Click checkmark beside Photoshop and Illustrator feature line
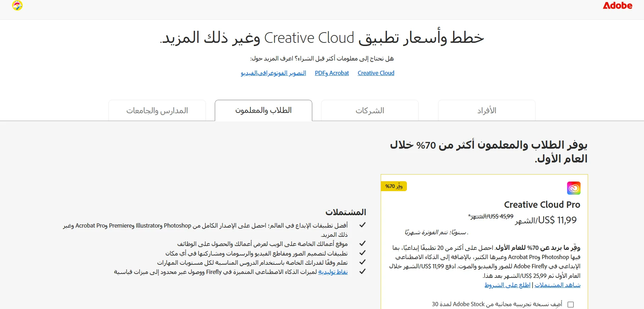The image size is (644, 309). pyautogui.click(x=362, y=225)
